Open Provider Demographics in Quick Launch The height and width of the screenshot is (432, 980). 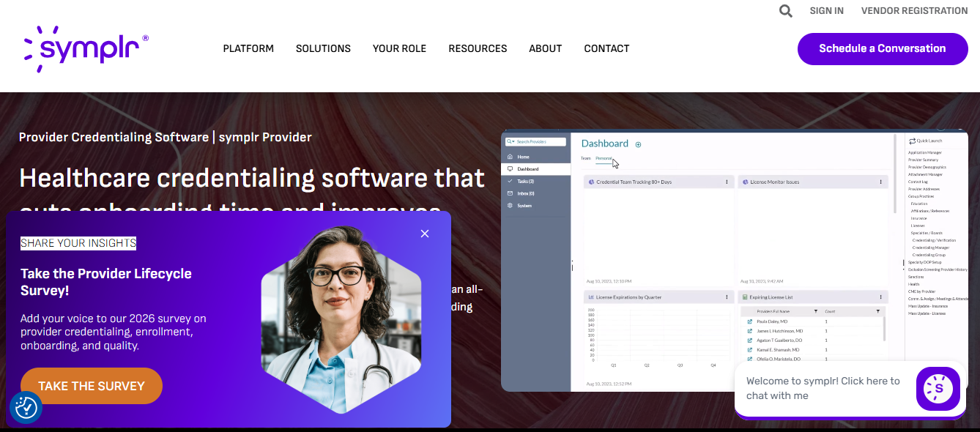click(x=927, y=167)
